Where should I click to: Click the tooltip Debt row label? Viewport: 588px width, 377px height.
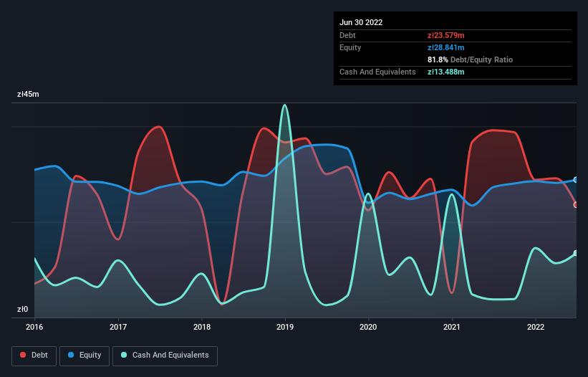(x=347, y=35)
